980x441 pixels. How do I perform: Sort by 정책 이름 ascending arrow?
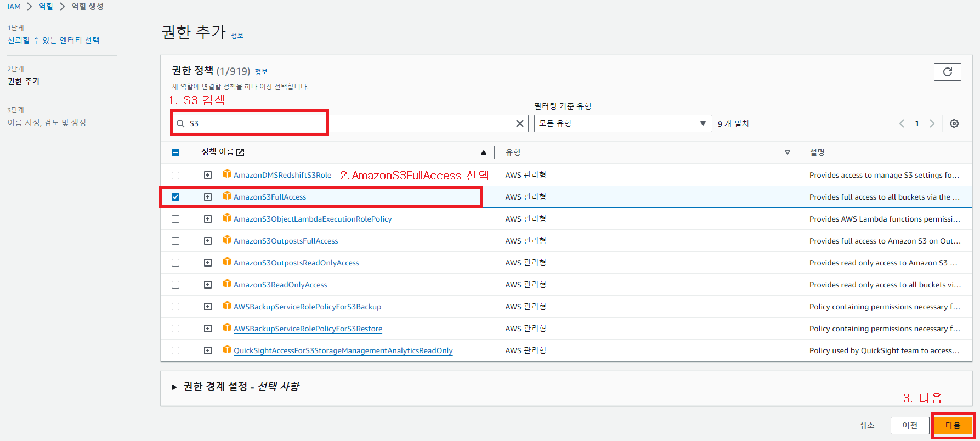(483, 152)
